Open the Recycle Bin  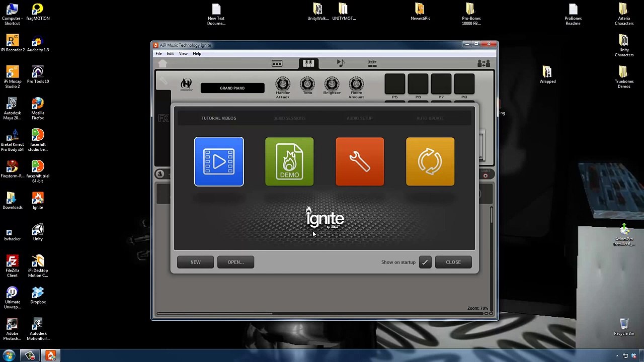pyautogui.click(x=624, y=327)
